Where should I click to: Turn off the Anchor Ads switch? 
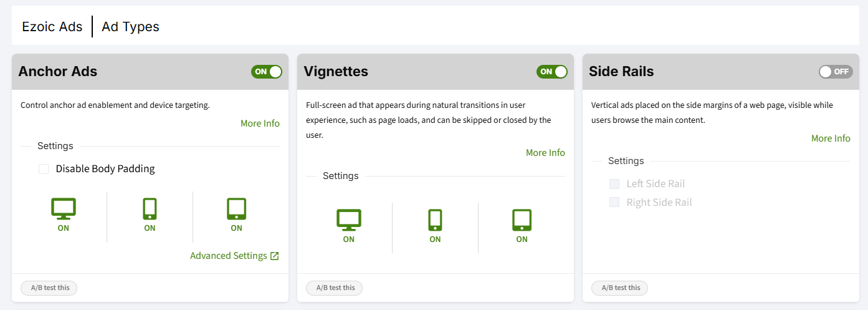267,72
